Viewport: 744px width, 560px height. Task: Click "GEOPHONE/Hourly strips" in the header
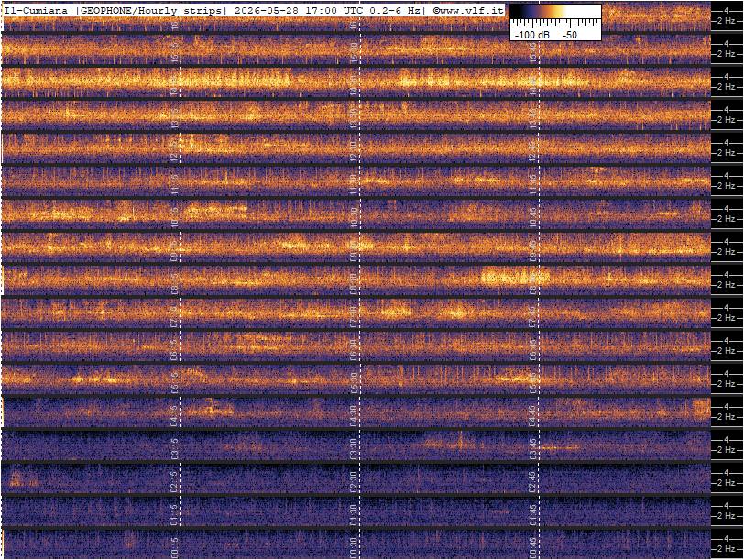point(149,10)
